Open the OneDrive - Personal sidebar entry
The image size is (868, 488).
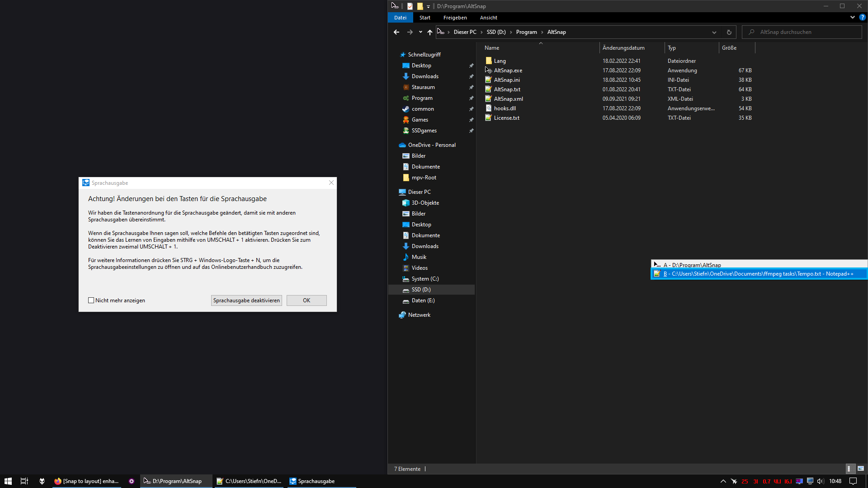pos(431,145)
